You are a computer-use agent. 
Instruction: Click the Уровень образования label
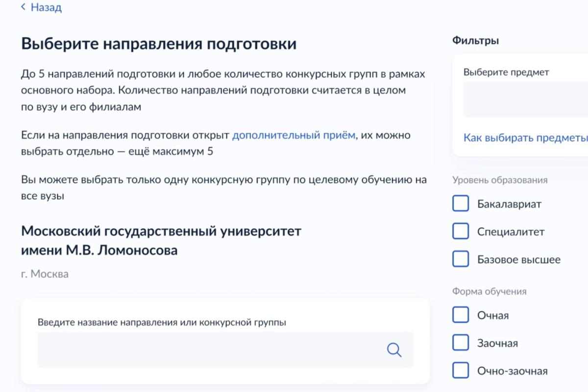click(x=500, y=180)
